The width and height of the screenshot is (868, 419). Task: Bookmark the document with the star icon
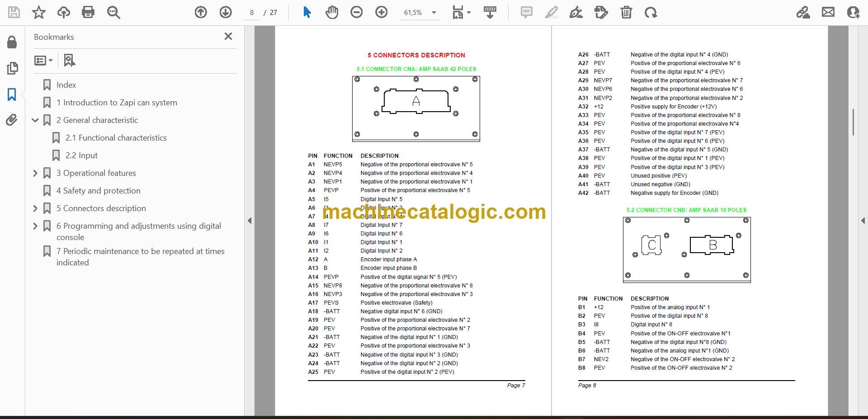pyautogui.click(x=39, y=12)
